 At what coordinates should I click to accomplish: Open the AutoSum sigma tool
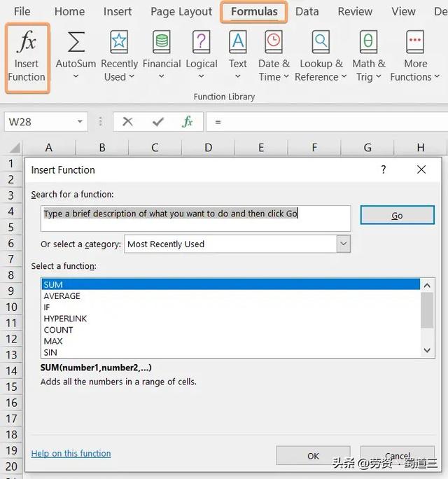tap(76, 41)
